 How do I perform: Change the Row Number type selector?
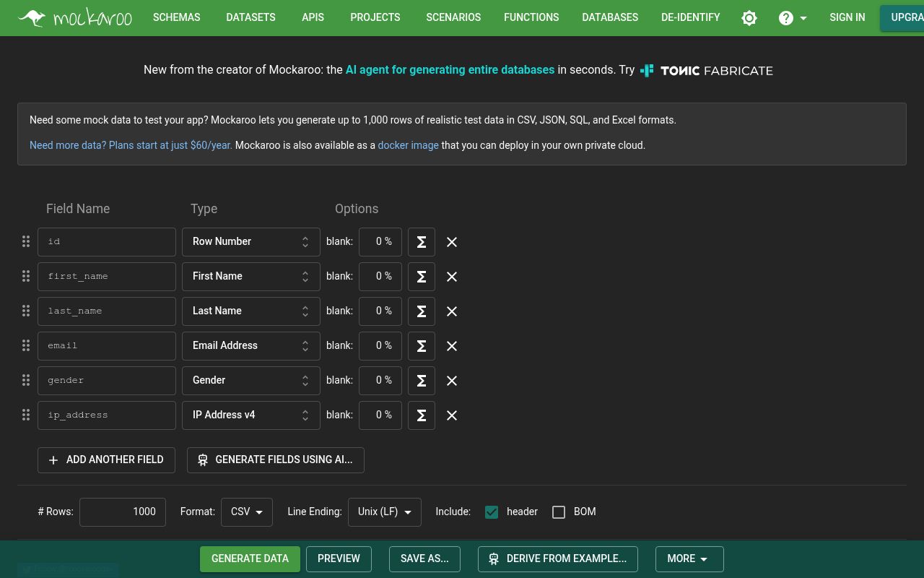coord(250,241)
